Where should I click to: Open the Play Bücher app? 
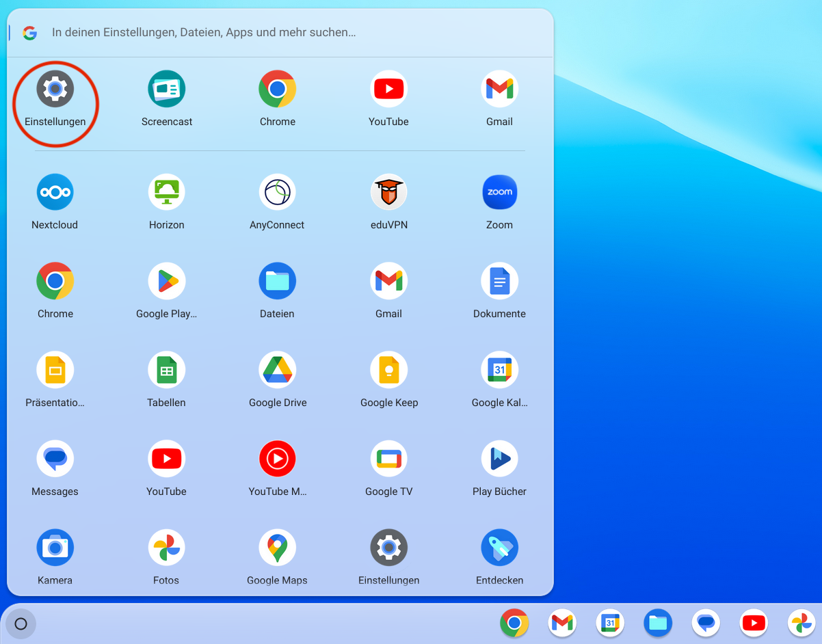(499, 459)
